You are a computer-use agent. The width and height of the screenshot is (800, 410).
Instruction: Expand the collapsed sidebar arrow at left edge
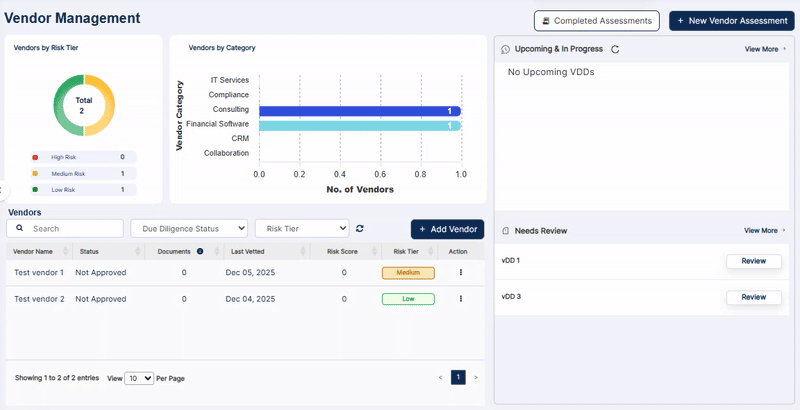3,190
